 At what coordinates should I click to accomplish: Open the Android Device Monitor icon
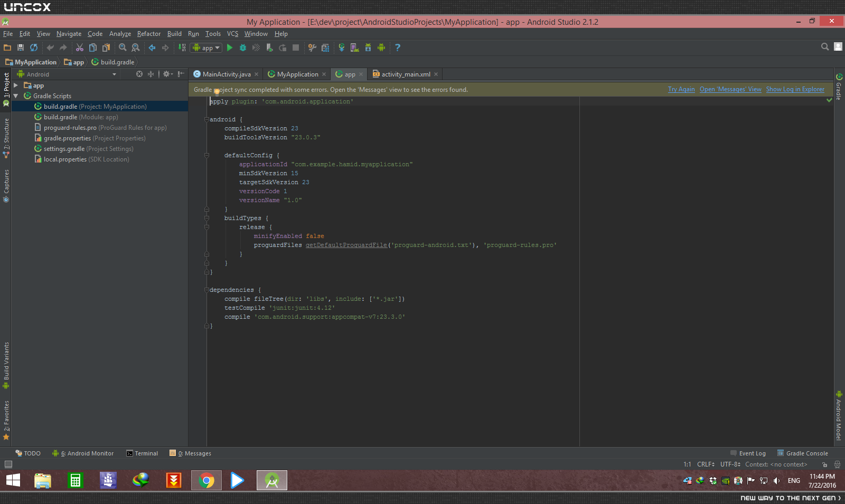[381, 47]
